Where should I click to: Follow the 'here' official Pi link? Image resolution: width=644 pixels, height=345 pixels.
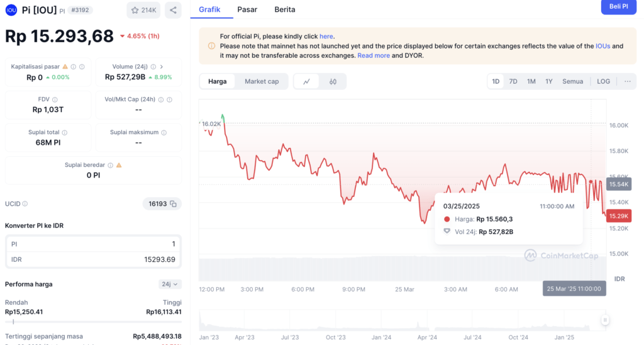326,36
